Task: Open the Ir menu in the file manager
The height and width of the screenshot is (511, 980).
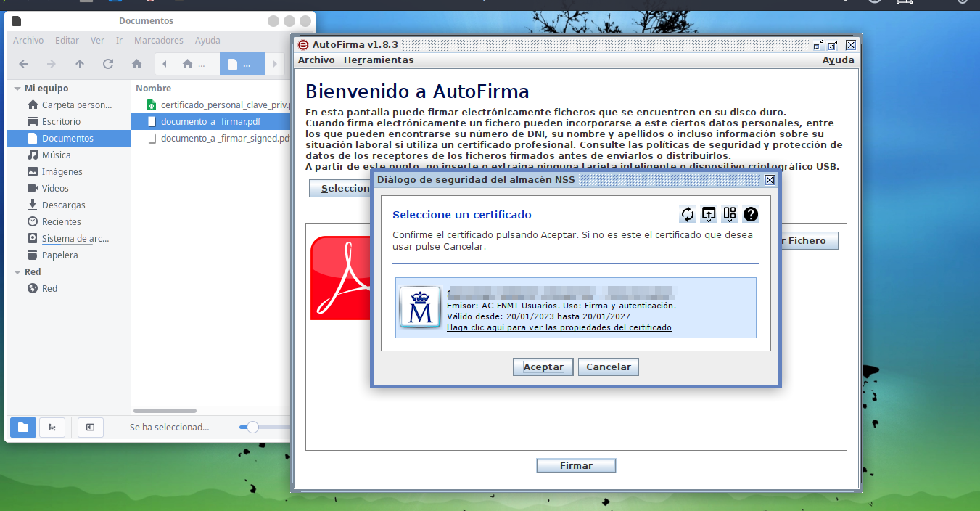Action: [x=119, y=41]
